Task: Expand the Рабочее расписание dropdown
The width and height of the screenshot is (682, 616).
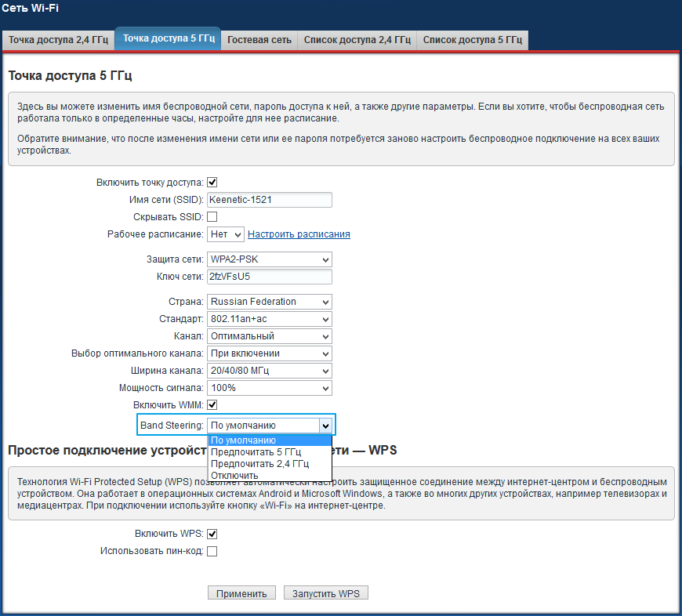Action: [x=226, y=234]
